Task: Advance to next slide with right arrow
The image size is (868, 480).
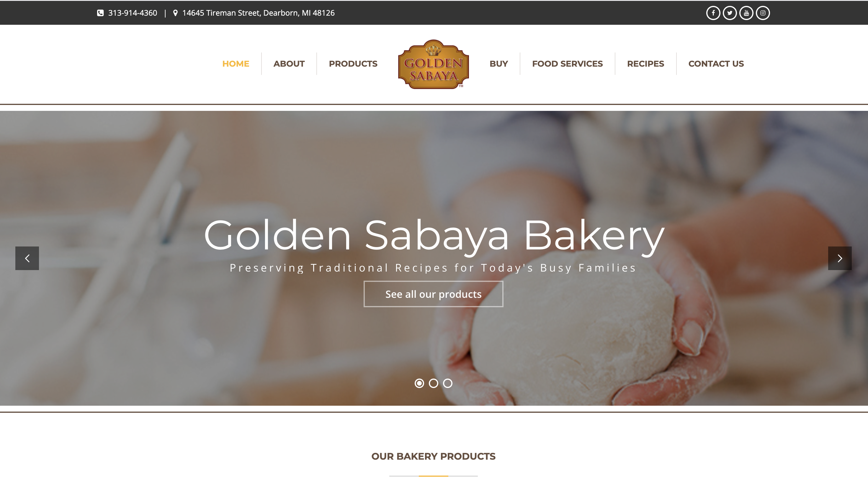Action: click(x=840, y=258)
